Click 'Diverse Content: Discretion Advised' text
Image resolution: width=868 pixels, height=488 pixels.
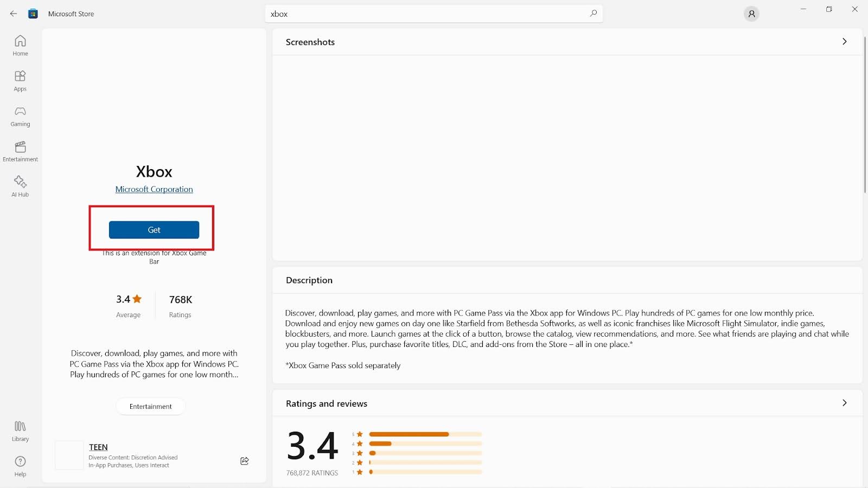coord(133,458)
